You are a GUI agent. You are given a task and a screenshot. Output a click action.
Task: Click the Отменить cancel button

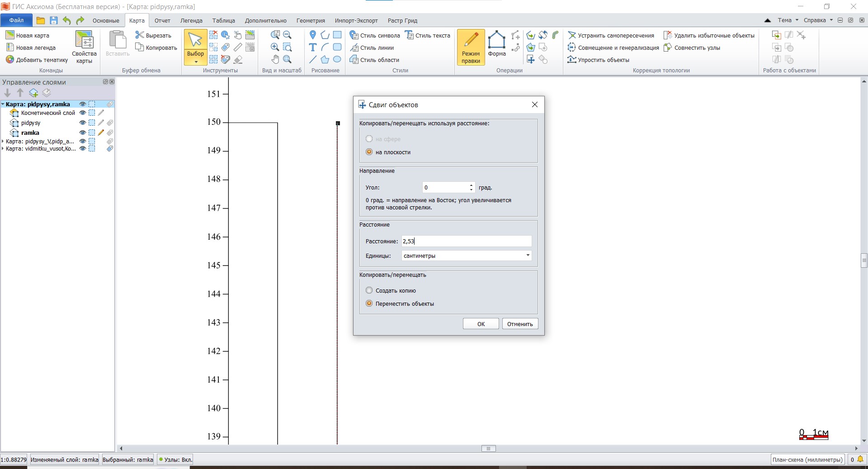click(520, 324)
